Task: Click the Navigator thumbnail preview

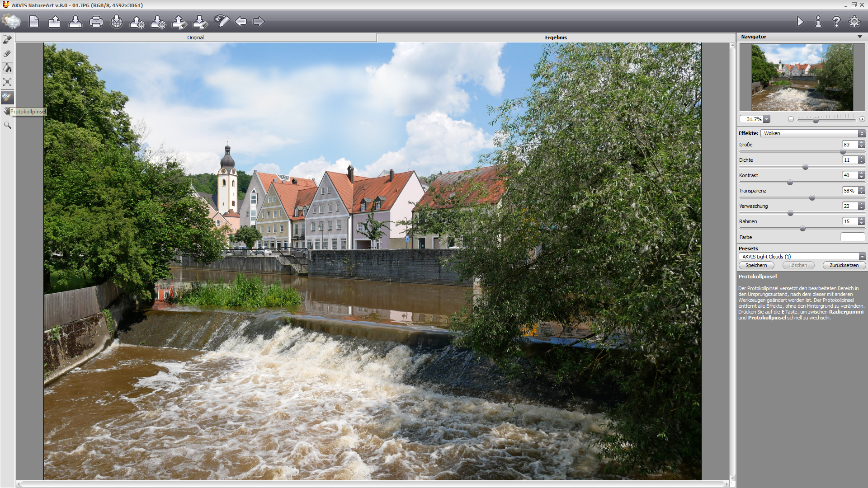Action: pyautogui.click(x=802, y=77)
